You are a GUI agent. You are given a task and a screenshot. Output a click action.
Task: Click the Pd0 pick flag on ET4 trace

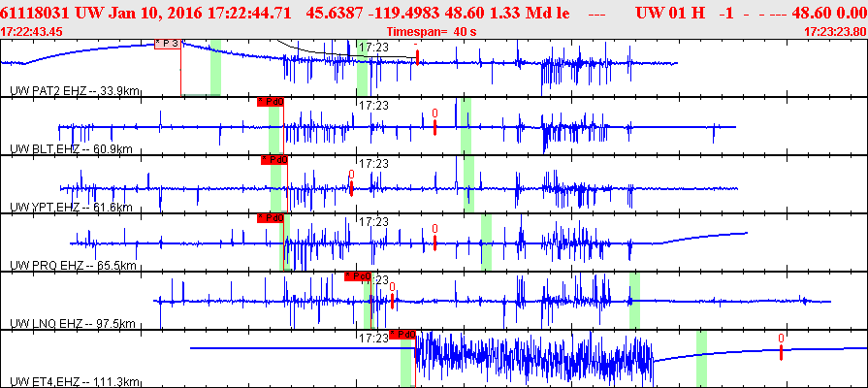402,335
